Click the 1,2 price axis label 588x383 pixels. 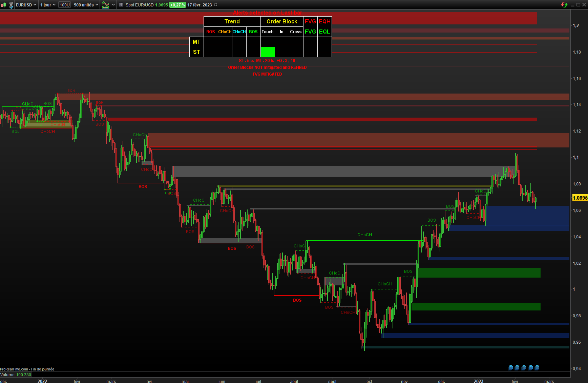click(x=576, y=25)
